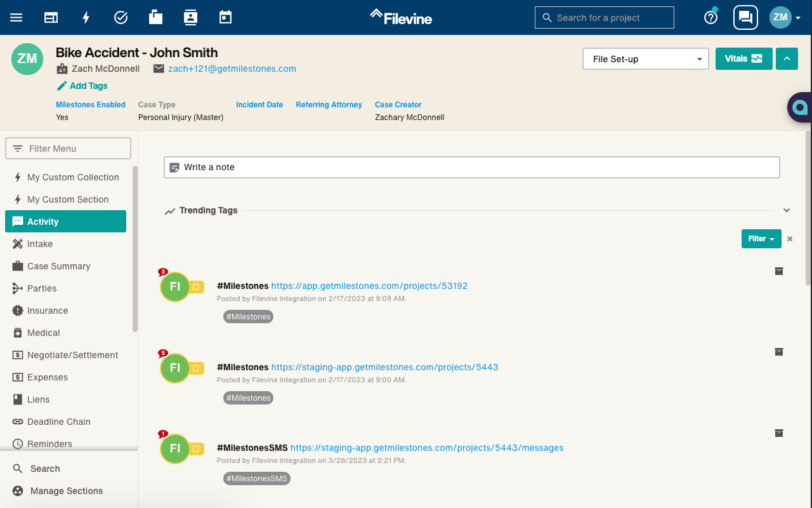Open the Expenses section
The image size is (812, 508).
pyautogui.click(x=66, y=377)
